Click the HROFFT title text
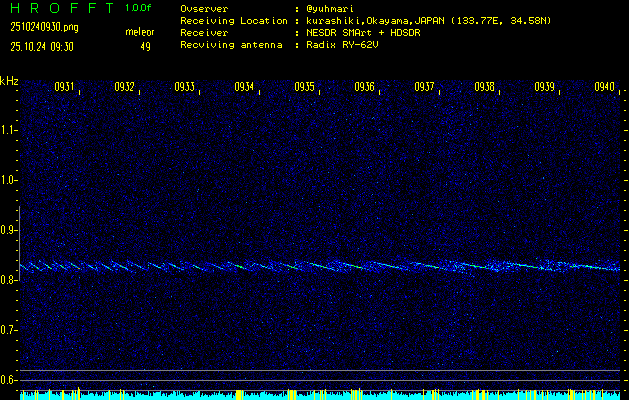The image size is (629, 400). click(x=58, y=8)
